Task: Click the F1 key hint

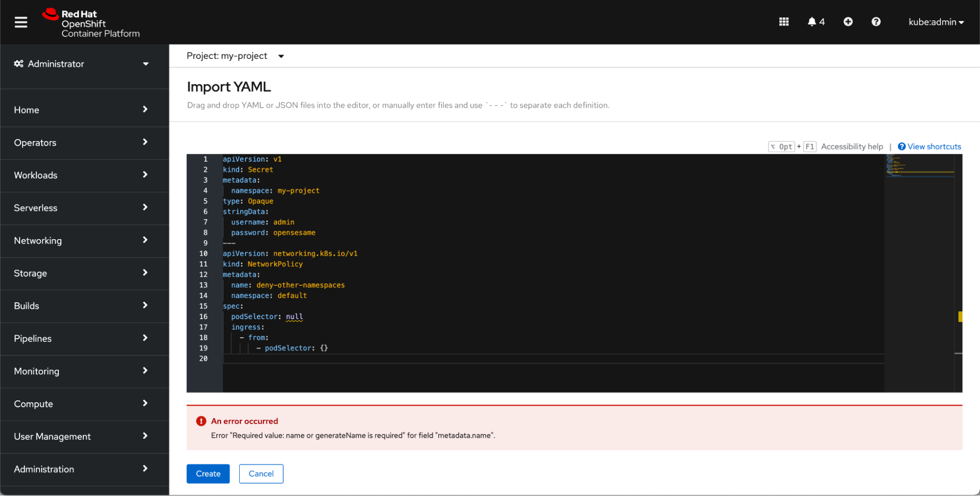Action: point(810,147)
